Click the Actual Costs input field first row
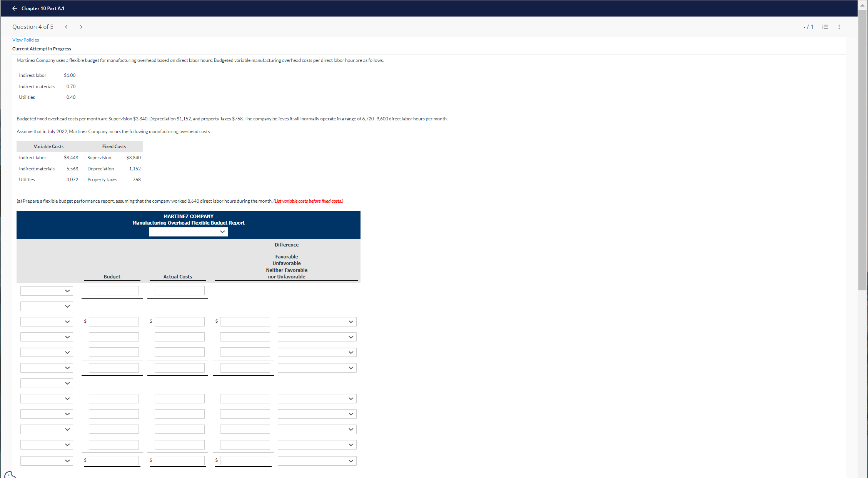868x478 pixels. click(179, 290)
